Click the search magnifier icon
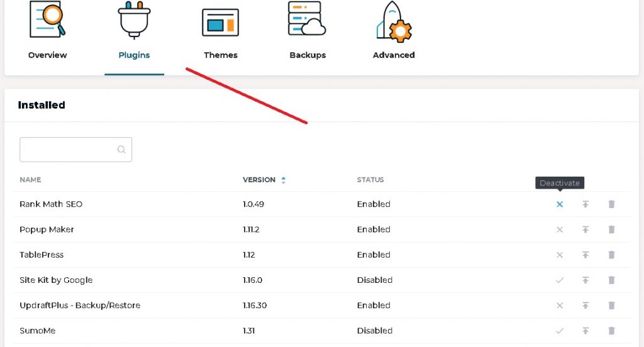Viewport: 644px width, 347px height. 121,150
